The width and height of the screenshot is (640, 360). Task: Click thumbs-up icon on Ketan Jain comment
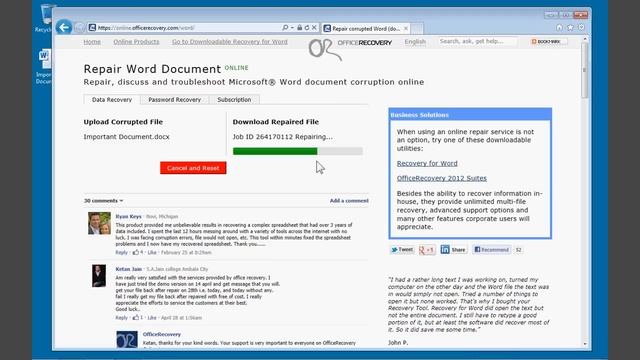click(136, 317)
